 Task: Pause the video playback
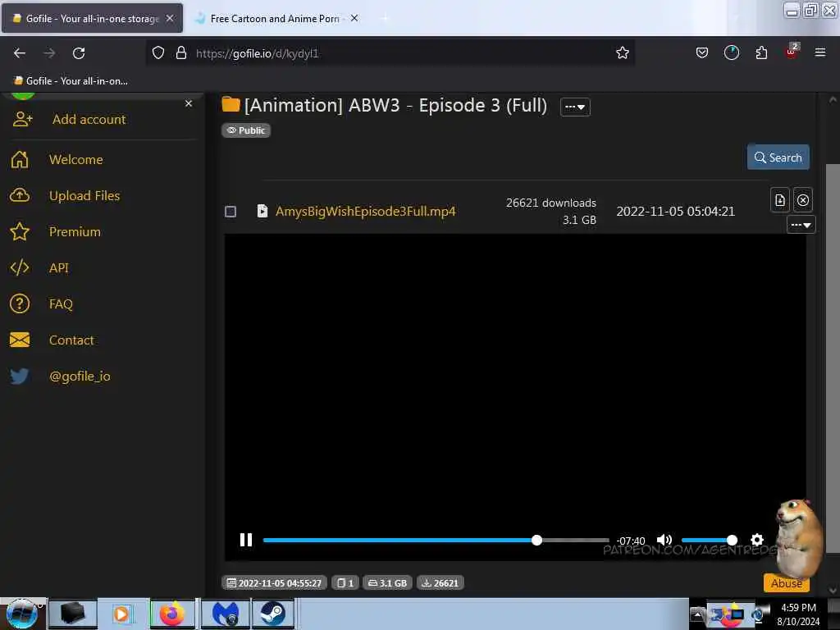pos(246,540)
